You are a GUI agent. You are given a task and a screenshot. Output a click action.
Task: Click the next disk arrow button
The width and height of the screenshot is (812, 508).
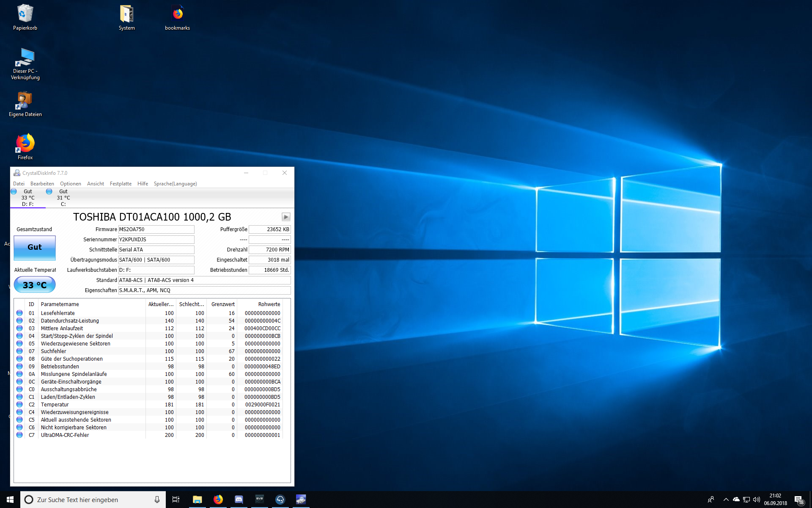tap(286, 217)
